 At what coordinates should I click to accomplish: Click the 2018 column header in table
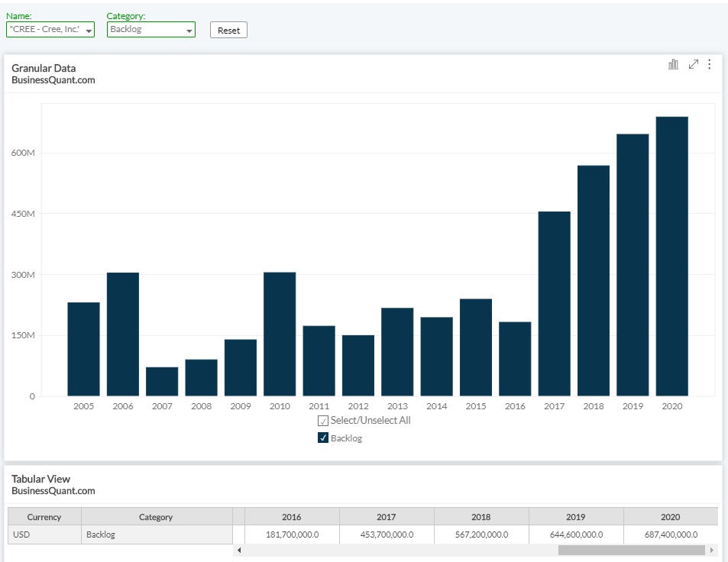(x=481, y=516)
